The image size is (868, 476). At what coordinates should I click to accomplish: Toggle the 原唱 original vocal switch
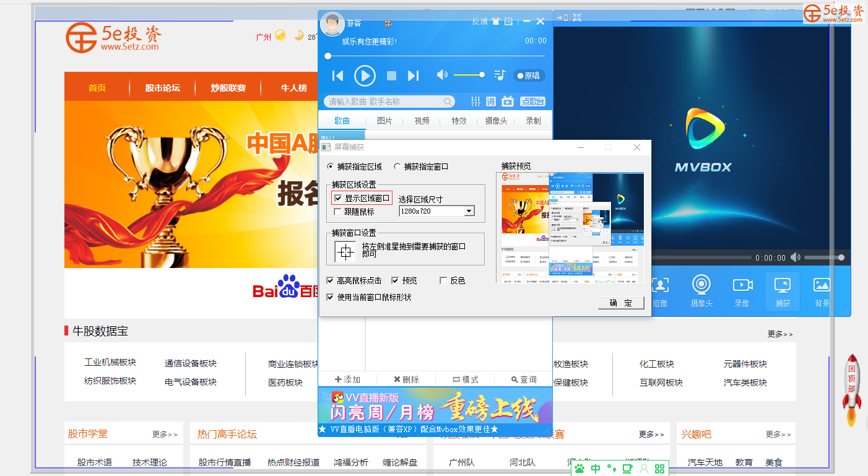(x=529, y=76)
